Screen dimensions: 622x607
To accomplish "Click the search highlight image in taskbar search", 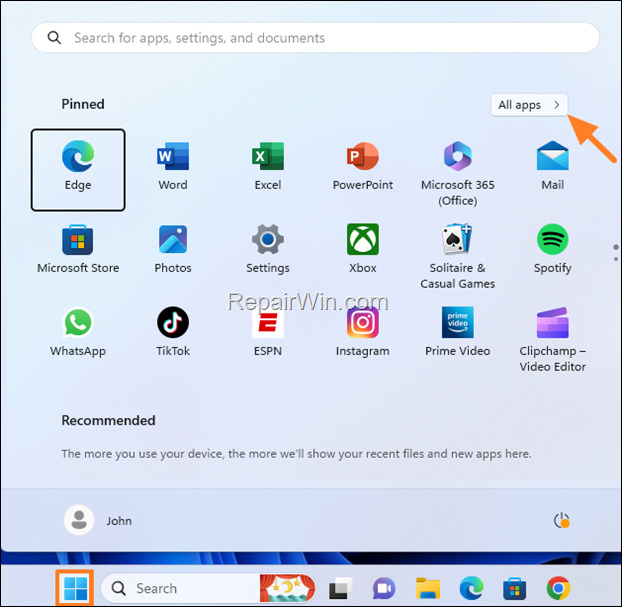I will coord(287,588).
